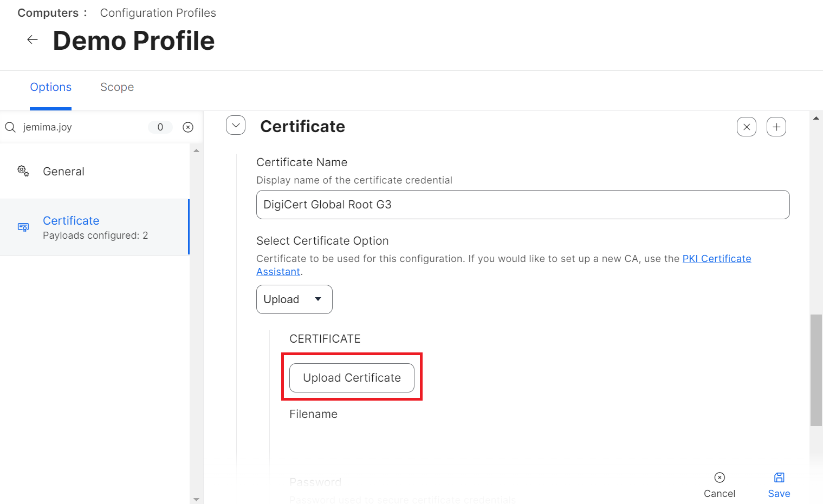Open the Upload certificate option dropdown
The height and width of the screenshot is (504, 823).
pos(294,299)
